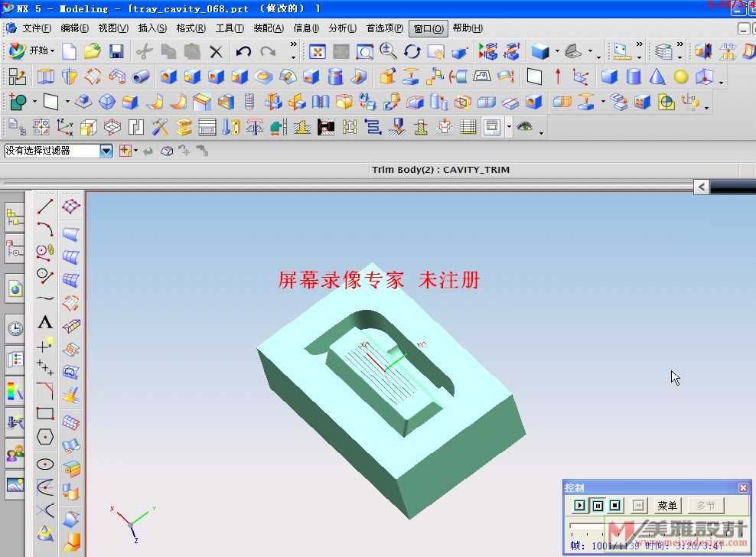Open the 工具(T) Tools menu
The image size is (756, 557).
pos(230,28)
